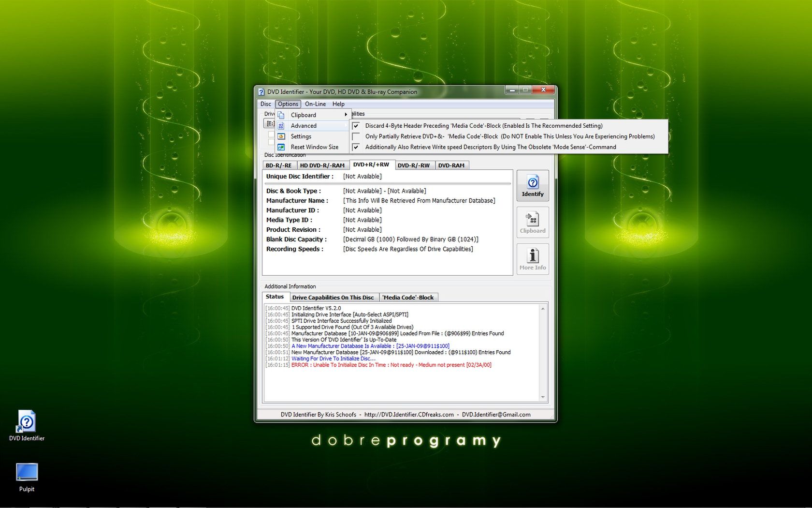Switch to the DVD-R/-RW tab
Viewport: 812px width, 508px height.
(414, 165)
